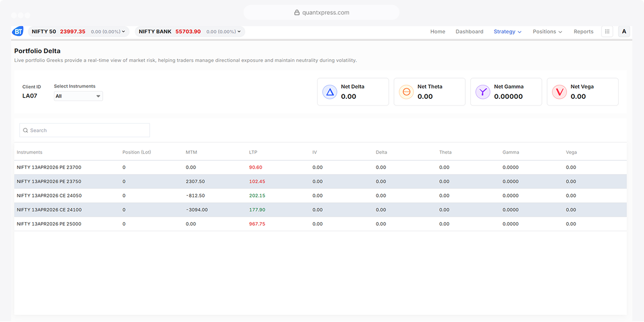
Task: Select row NIFTY 13APR2026 PE 25000
Action: tap(321, 224)
